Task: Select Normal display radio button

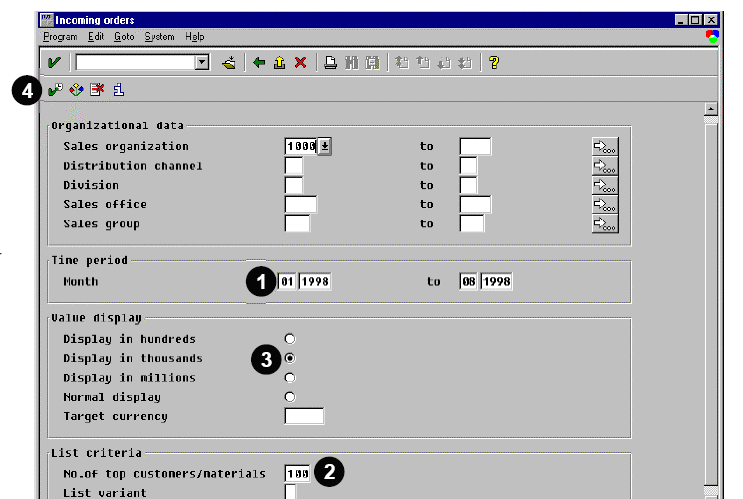Action: (x=290, y=397)
